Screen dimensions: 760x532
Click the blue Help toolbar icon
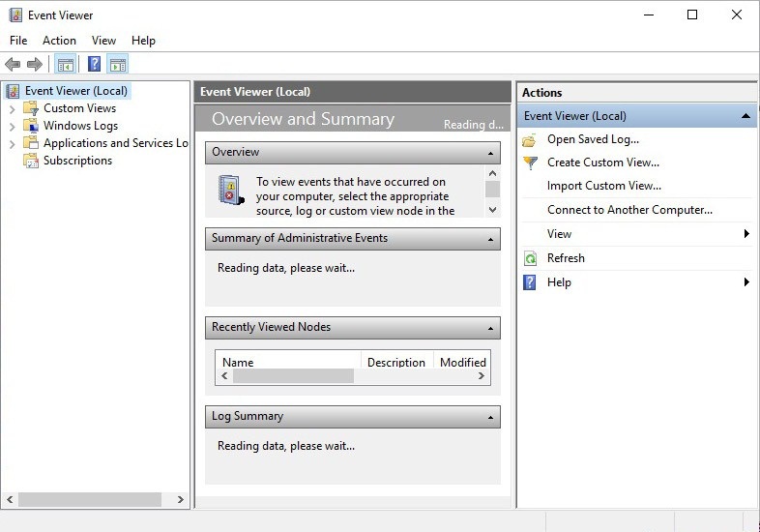[x=94, y=65]
